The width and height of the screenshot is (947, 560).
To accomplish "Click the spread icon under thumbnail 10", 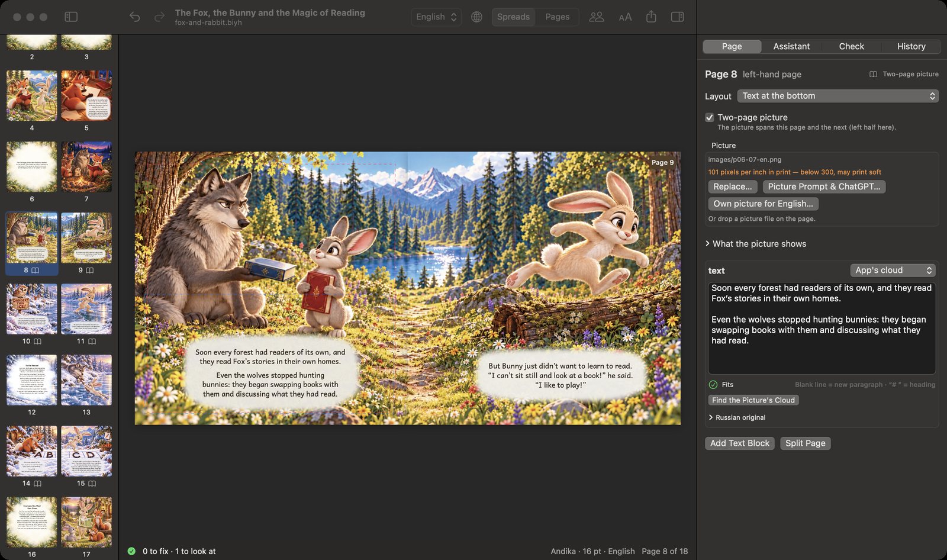I will coord(37,341).
